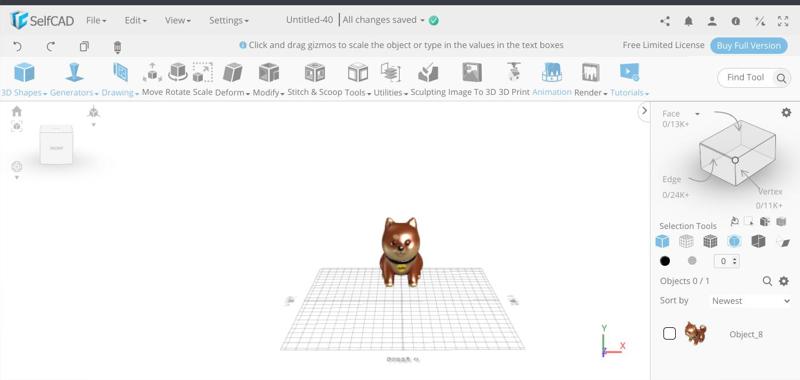Open the Image To 3D tool

point(472,72)
